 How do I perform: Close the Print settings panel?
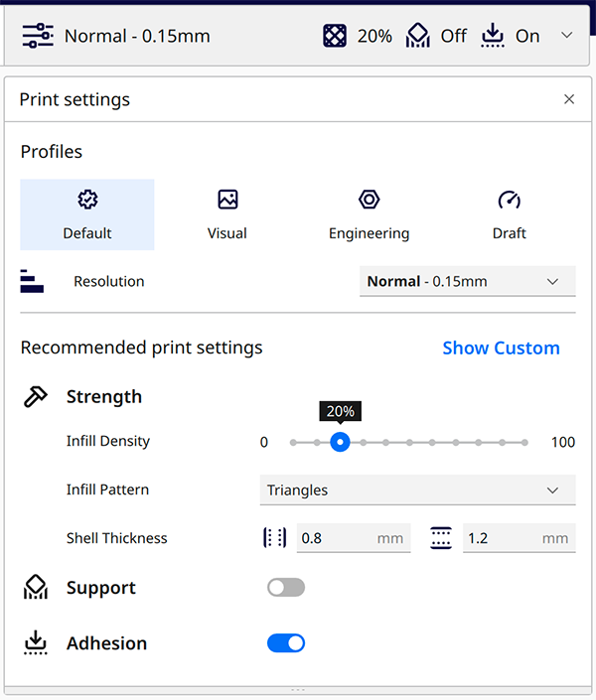(569, 99)
